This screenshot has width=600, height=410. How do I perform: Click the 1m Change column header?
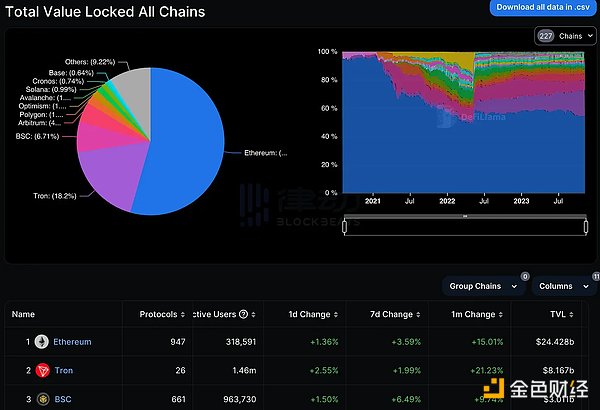click(x=473, y=314)
